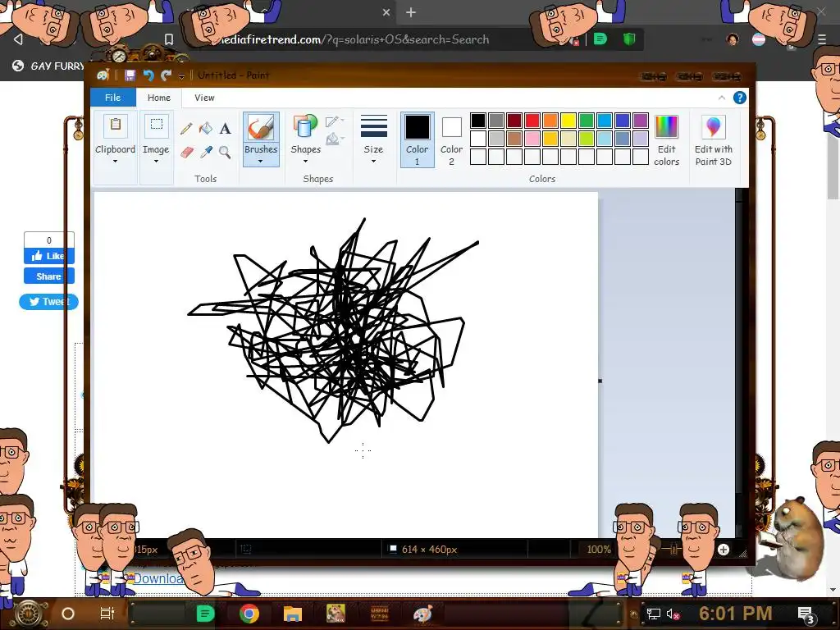
Task: Click the Save icon in Paint title bar
Action: [130, 75]
